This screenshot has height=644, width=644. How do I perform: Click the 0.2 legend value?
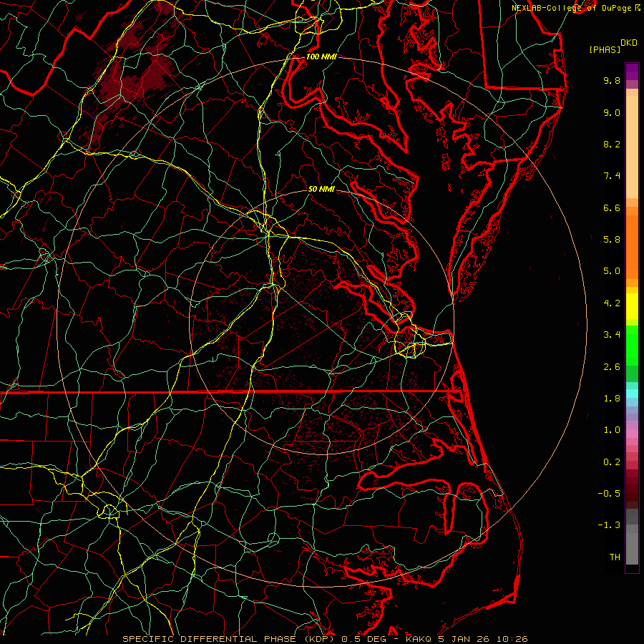coord(612,462)
